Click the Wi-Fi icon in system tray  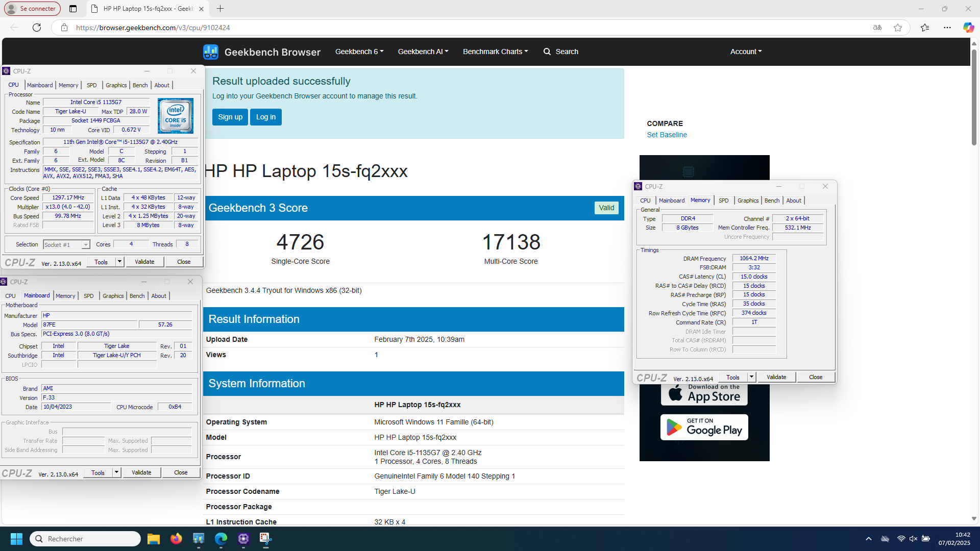tap(901, 539)
